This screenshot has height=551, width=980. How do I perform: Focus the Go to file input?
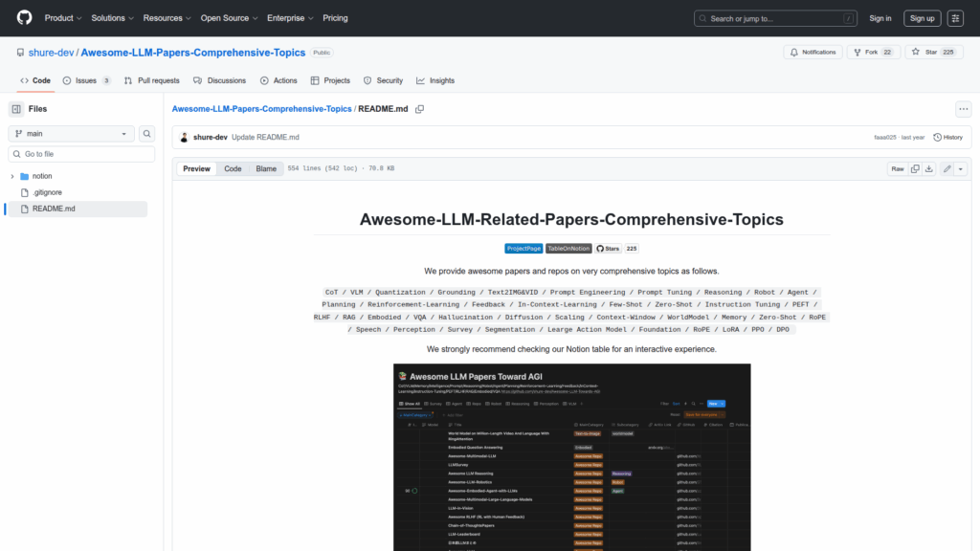coord(81,154)
